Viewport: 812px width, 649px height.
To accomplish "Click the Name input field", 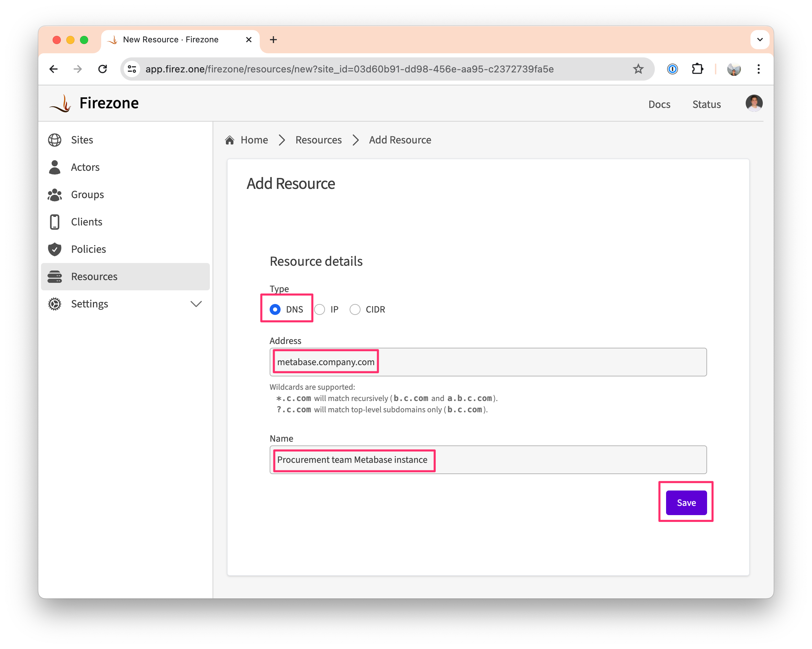I will [488, 459].
